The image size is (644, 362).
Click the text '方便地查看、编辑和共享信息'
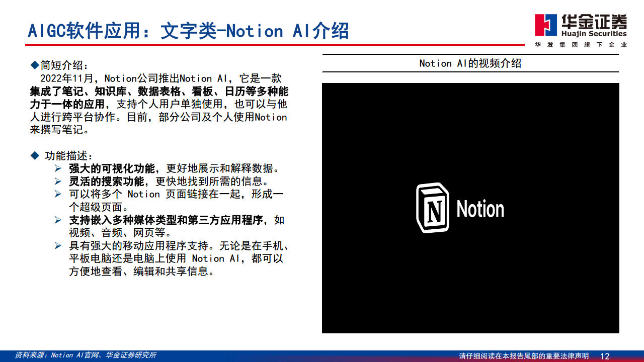[138, 271]
